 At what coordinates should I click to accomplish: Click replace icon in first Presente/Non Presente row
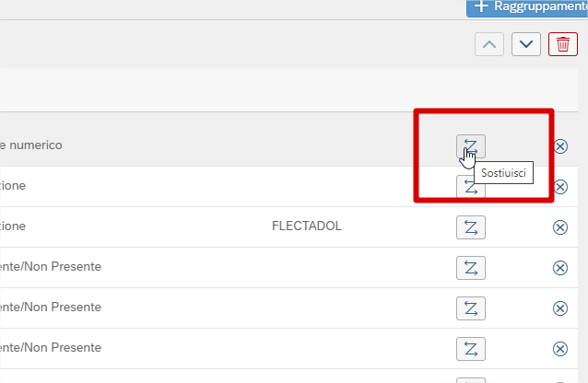tap(470, 268)
